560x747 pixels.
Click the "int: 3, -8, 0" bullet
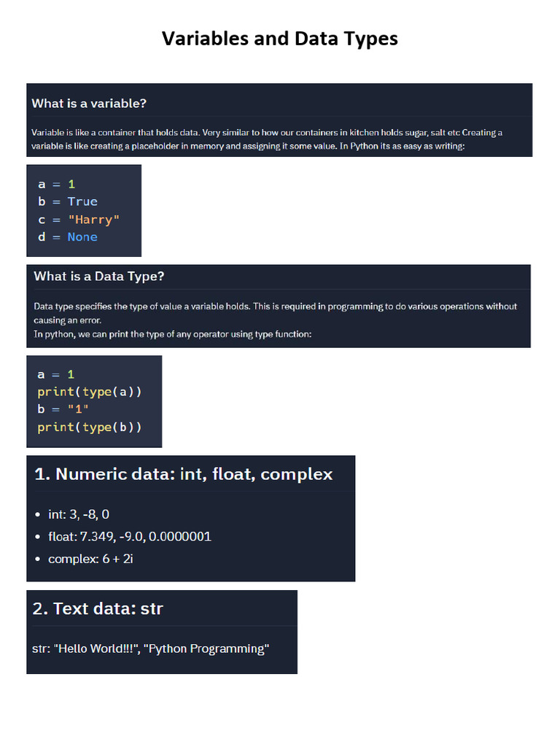pyautogui.click(x=79, y=514)
